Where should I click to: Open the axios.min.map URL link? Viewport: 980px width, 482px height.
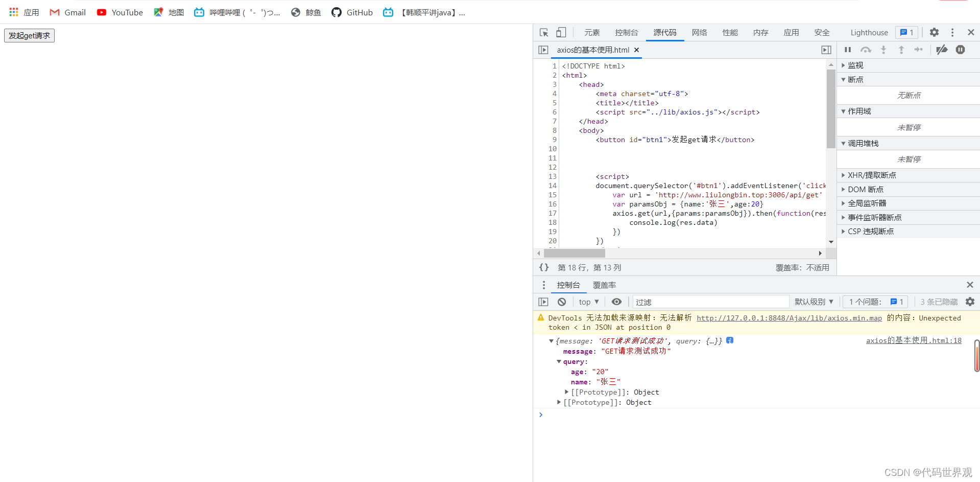click(x=789, y=318)
